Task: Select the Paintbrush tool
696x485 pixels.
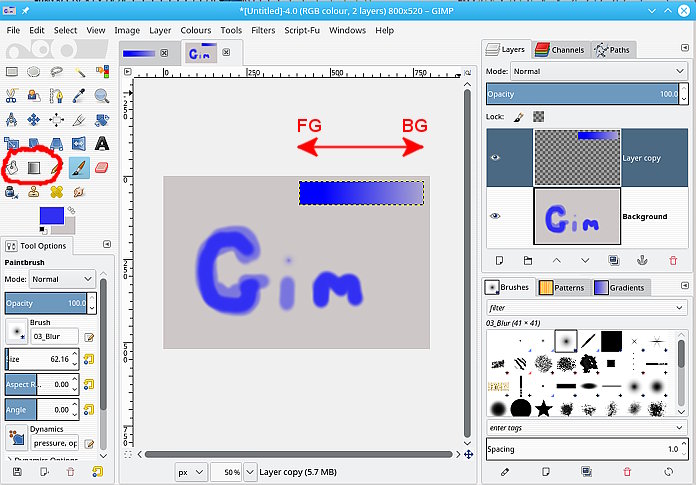Action: [79, 168]
